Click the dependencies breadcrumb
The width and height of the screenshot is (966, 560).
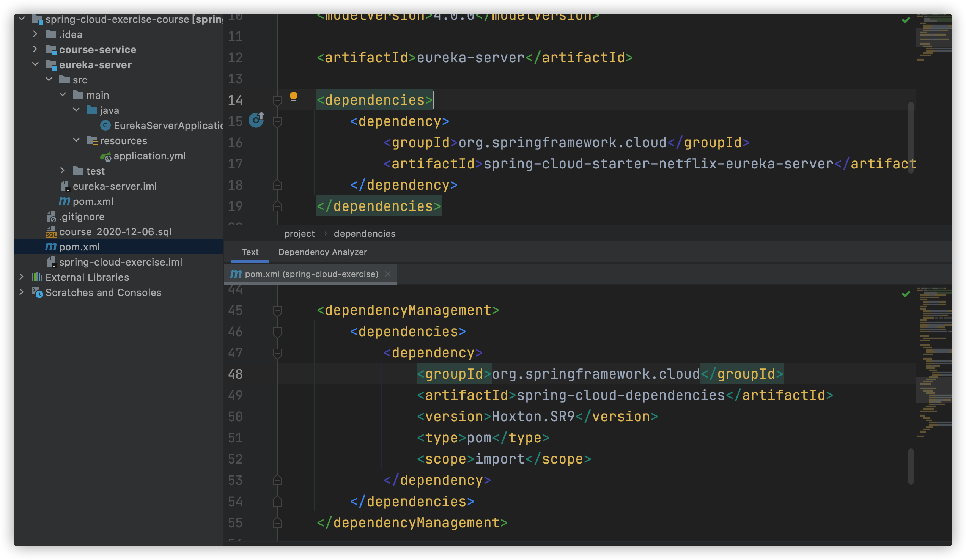coord(365,233)
